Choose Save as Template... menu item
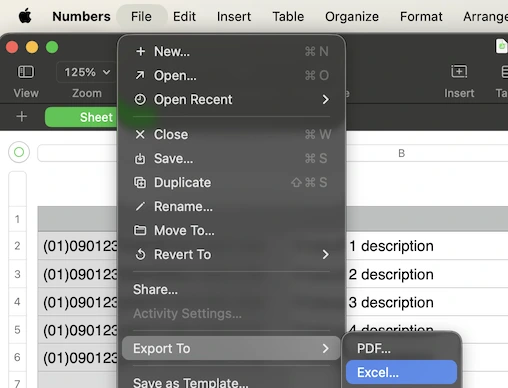Image resolution: width=508 pixels, height=388 pixels. (x=231, y=381)
